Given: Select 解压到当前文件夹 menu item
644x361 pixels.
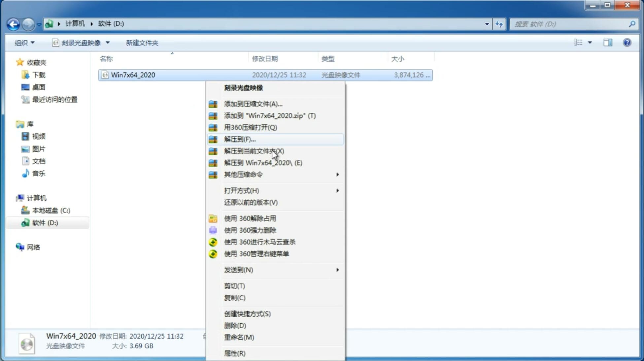Looking at the screenshot, I should 254,150.
